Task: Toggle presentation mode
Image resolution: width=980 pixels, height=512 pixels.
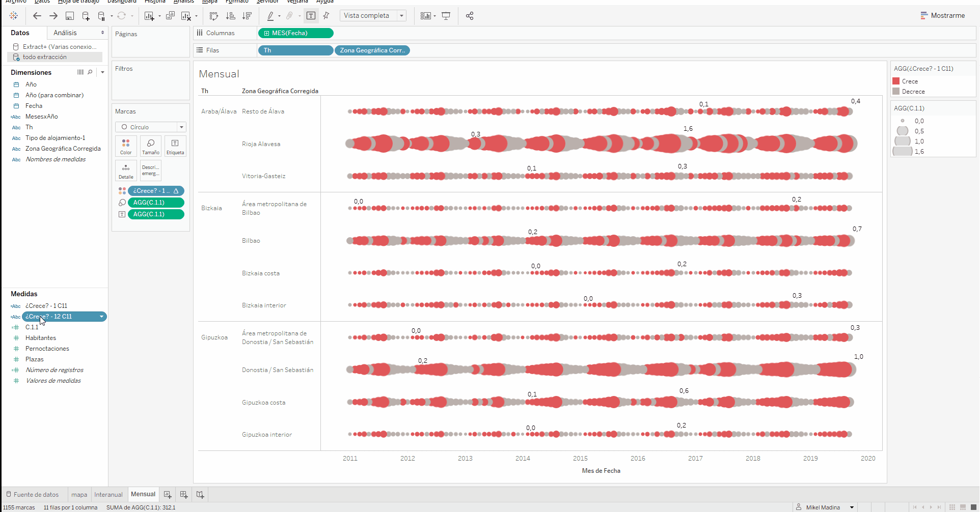Action: pos(446,16)
